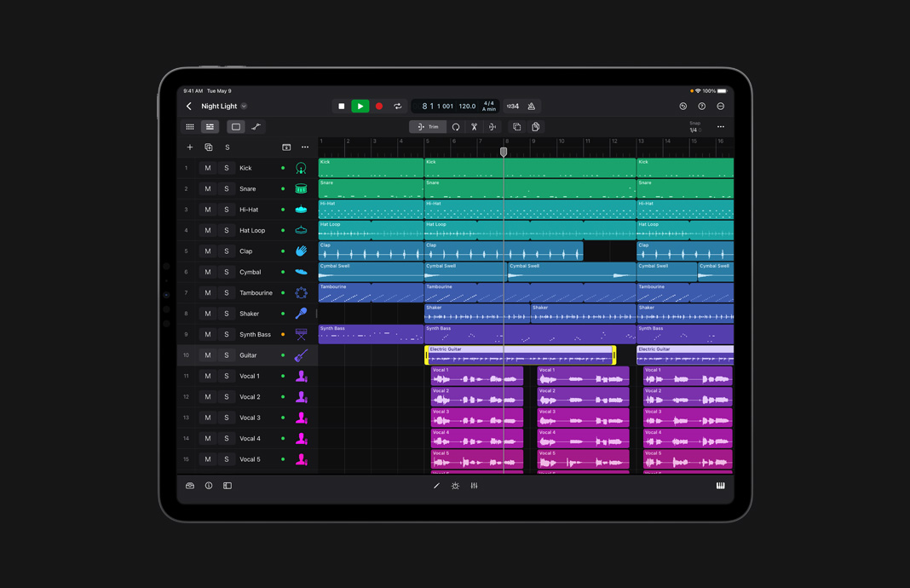Open the Kick track drum instrument icon

click(301, 169)
